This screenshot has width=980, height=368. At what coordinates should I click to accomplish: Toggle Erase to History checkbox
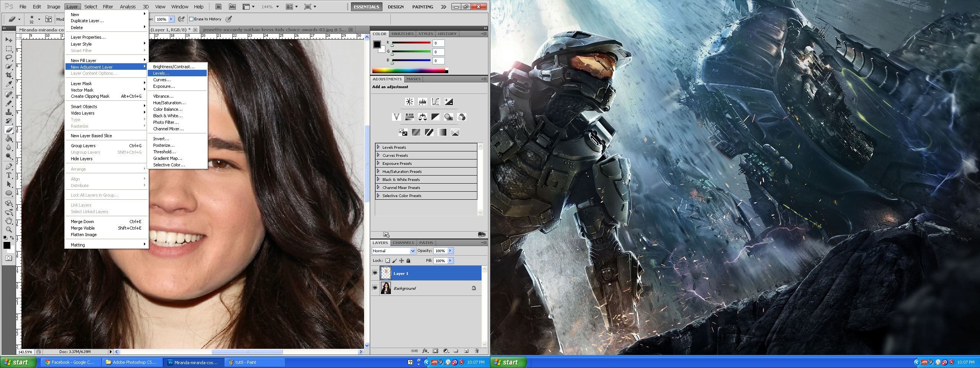tap(191, 19)
